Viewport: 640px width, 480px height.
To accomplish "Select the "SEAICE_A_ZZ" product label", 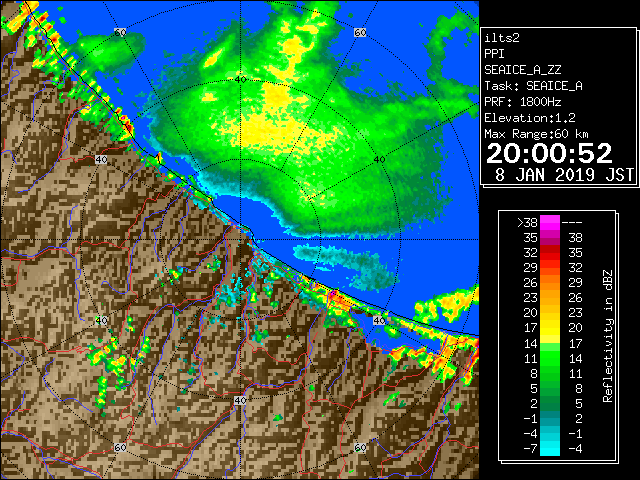I will click(x=523, y=70).
